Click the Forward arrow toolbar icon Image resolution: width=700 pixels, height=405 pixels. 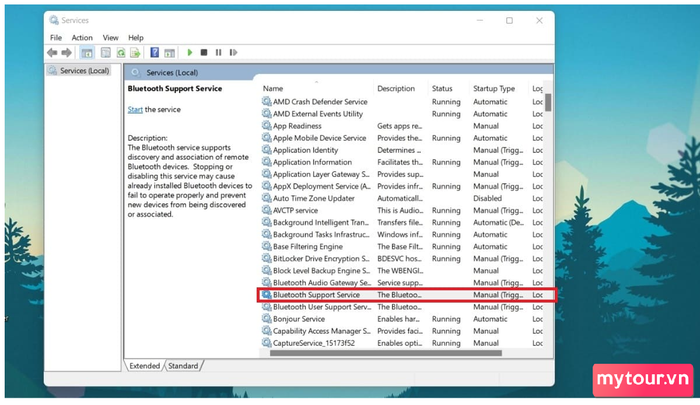pyautogui.click(x=67, y=53)
